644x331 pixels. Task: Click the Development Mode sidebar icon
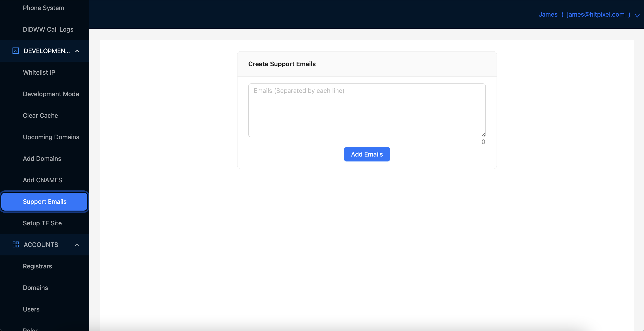[51, 94]
